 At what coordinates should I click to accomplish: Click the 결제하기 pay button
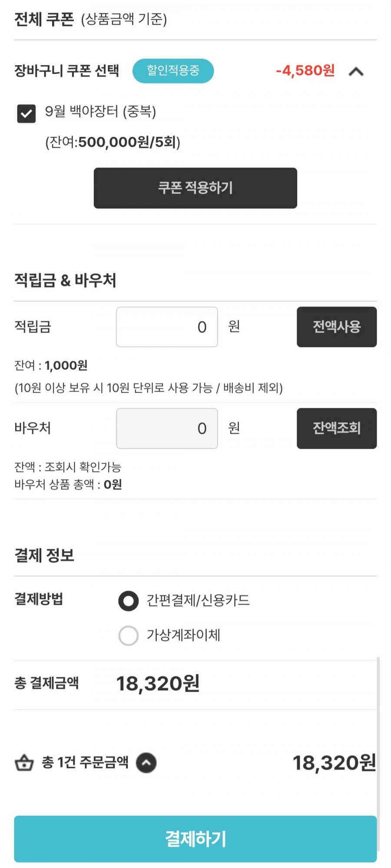tap(195, 838)
